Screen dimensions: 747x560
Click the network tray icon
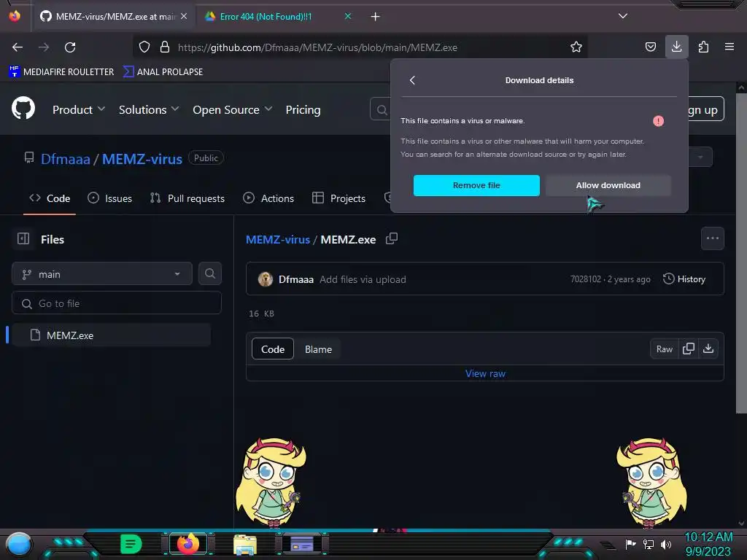pos(649,545)
